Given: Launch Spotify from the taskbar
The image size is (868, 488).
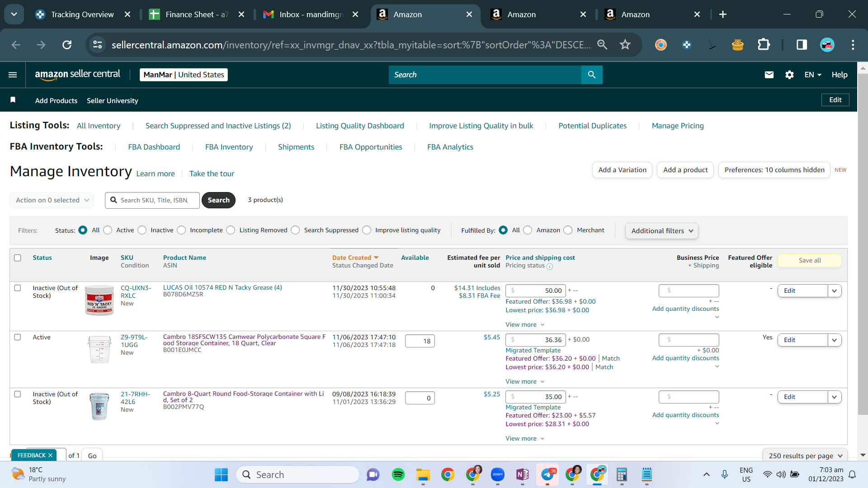Looking at the screenshot, I should [x=398, y=474].
